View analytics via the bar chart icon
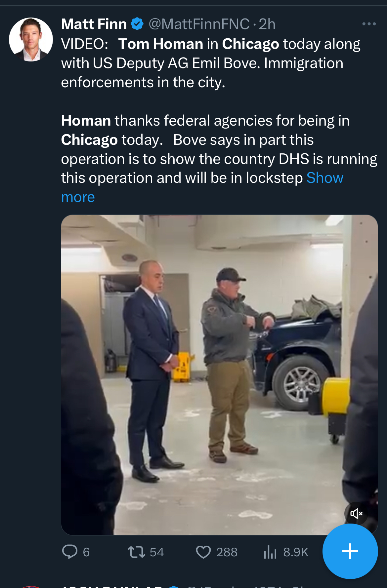This screenshot has width=387, height=588. point(270,552)
